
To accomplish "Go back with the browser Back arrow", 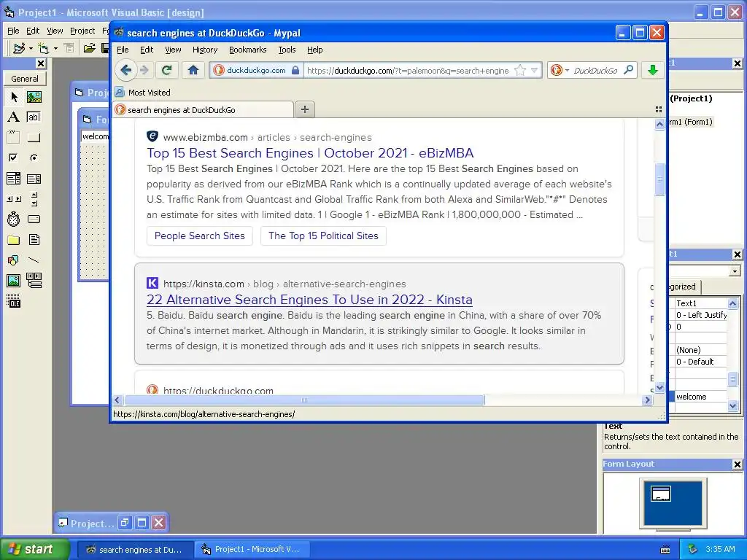I will (x=125, y=71).
